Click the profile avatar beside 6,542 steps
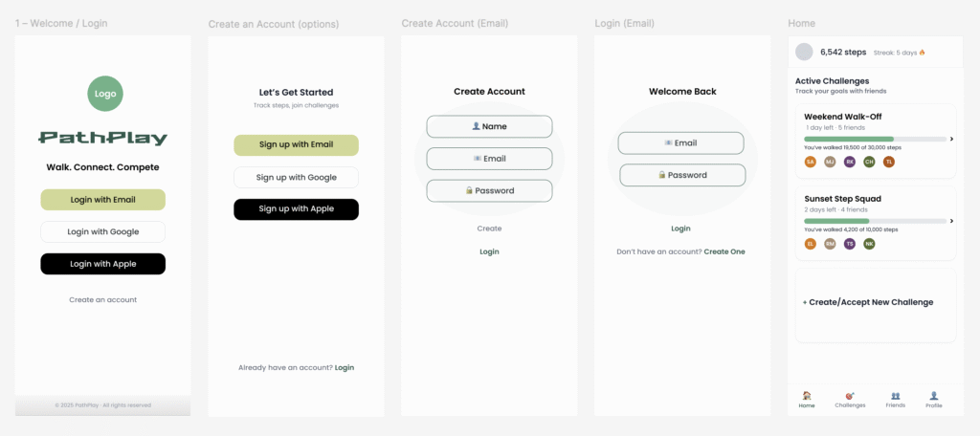Image resolution: width=980 pixels, height=436 pixels. pyautogui.click(x=805, y=53)
